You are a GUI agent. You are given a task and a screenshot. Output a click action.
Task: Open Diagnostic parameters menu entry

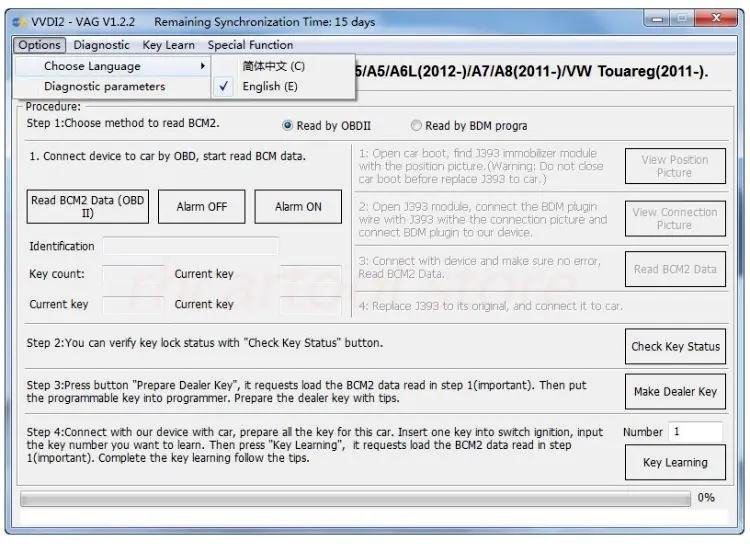[x=113, y=87]
